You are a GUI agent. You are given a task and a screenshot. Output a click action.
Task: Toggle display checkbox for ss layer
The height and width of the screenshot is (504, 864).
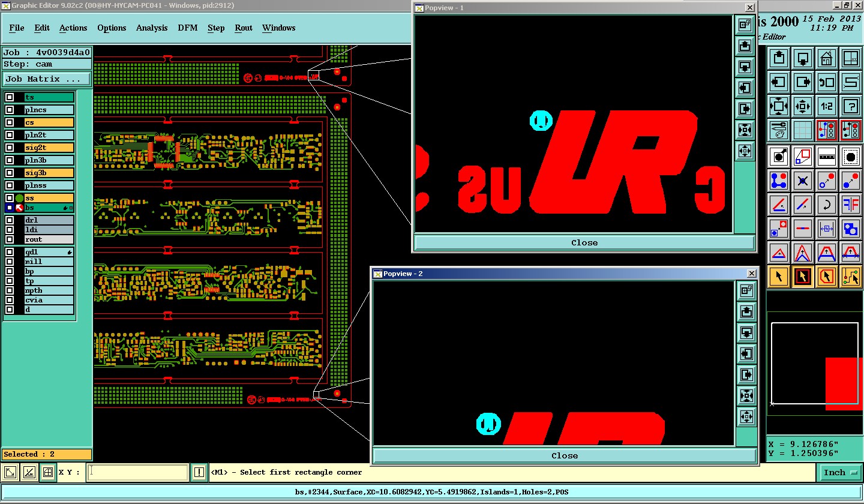(10, 198)
